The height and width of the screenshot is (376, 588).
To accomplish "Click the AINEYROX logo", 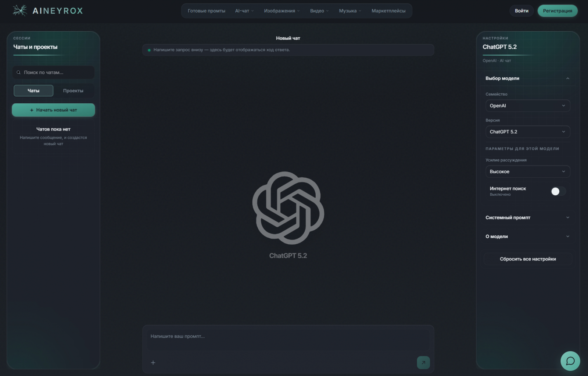I will [47, 11].
